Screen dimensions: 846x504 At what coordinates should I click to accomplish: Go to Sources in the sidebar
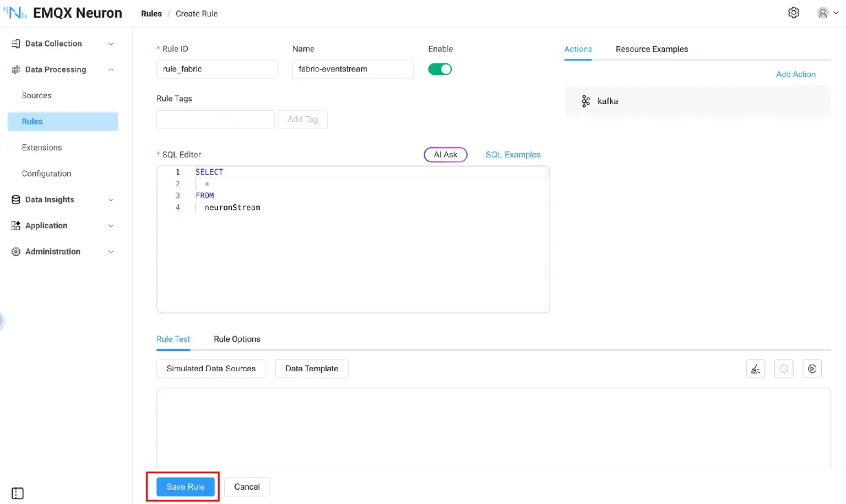tap(37, 95)
